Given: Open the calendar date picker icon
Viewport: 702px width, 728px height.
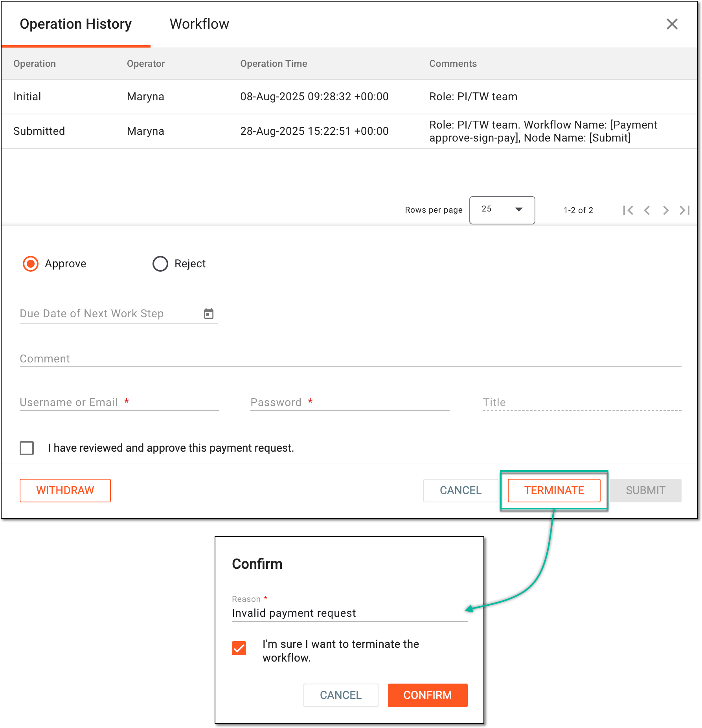Looking at the screenshot, I should (209, 313).
